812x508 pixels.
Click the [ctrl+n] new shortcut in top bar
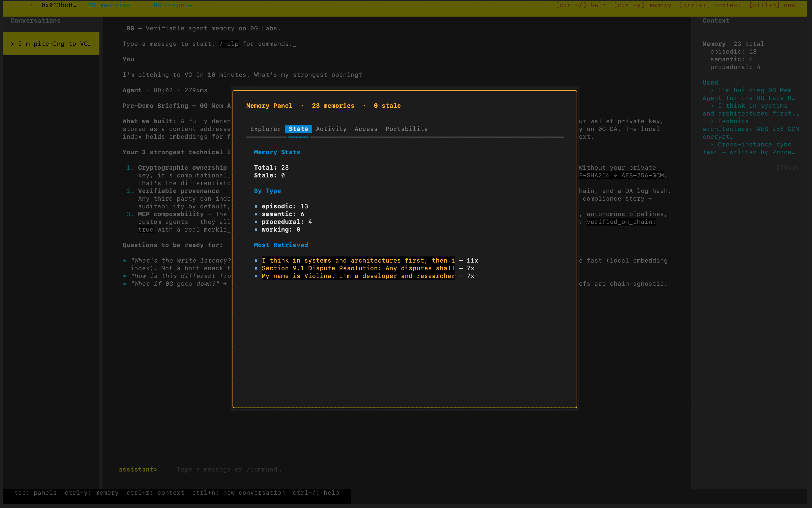pos(772,5)
